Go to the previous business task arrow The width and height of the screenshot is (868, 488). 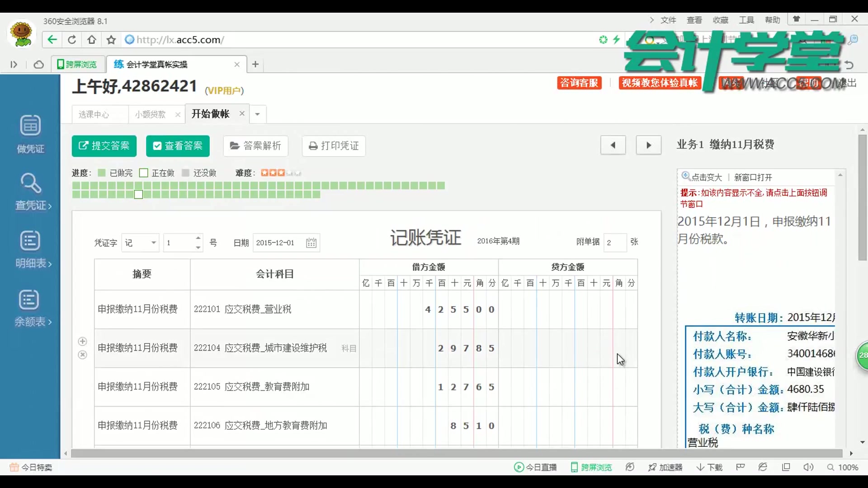pyautogui.click(x=613, y=145)
